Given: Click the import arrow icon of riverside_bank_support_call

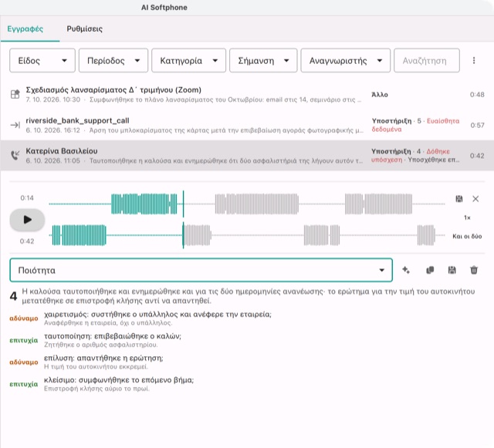Looking at the screenshot, I should (15, 125).
